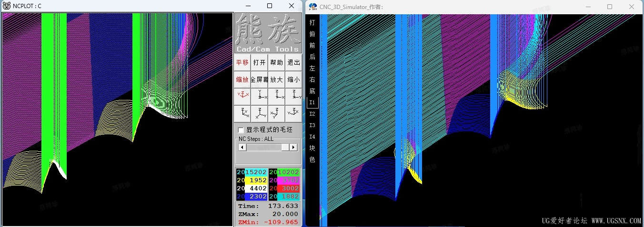Click 块 in simulator sidebar
The height and width of the screenshot is (227, 644).
312,148
